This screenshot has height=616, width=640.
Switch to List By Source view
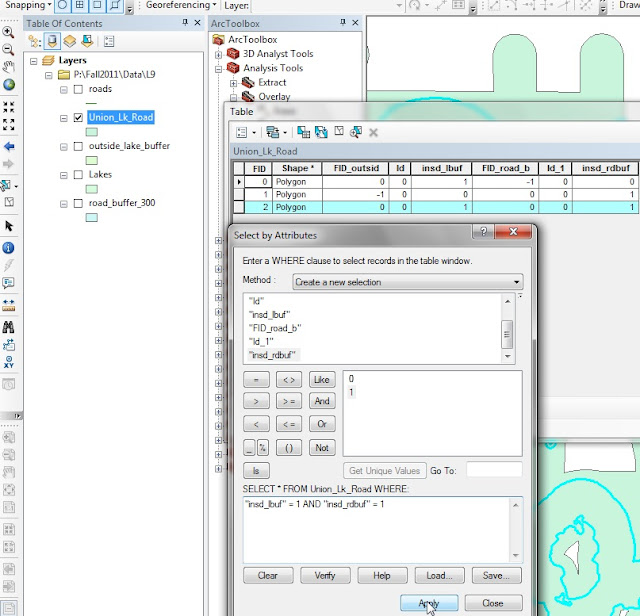tap(52, 41)
